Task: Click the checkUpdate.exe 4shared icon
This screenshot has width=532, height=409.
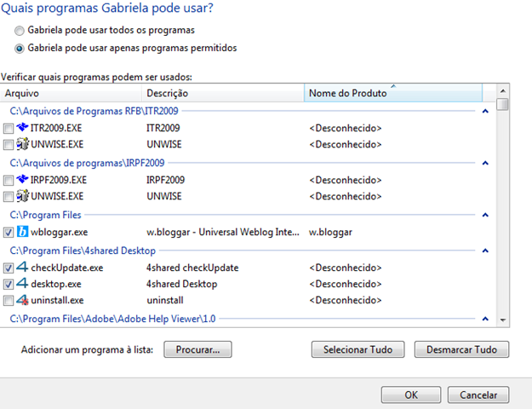Action: 22,268
